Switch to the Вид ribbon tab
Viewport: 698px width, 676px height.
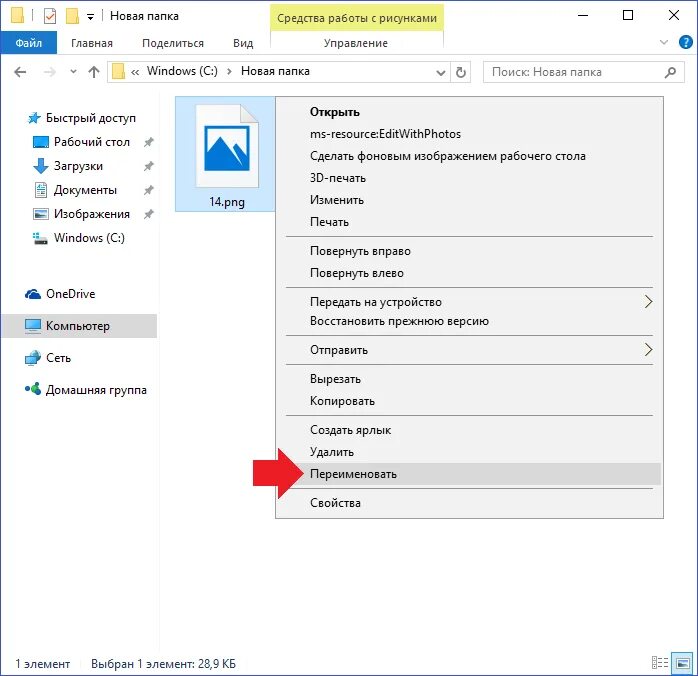click(243, 43)
